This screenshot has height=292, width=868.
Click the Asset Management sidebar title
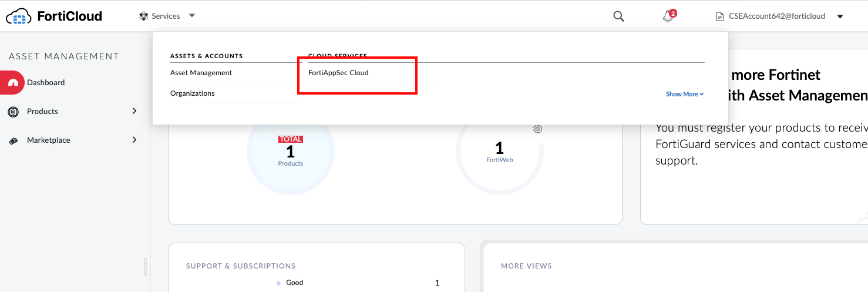click(64, 56)
